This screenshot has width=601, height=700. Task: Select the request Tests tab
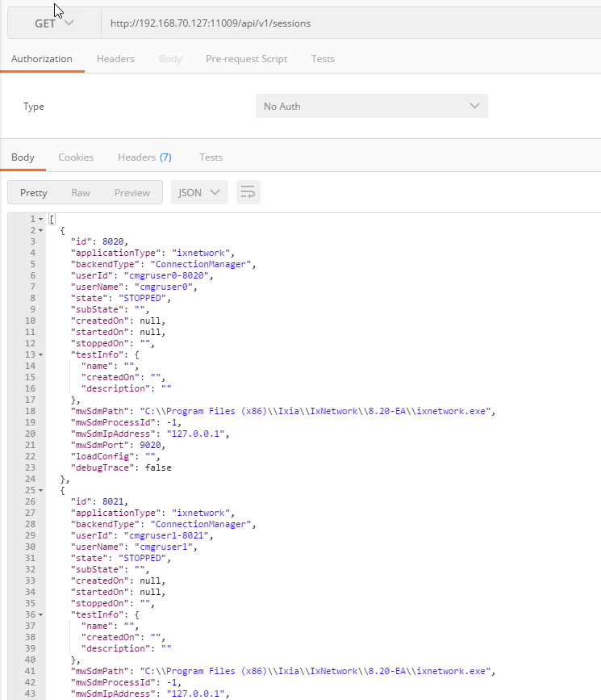323,59
